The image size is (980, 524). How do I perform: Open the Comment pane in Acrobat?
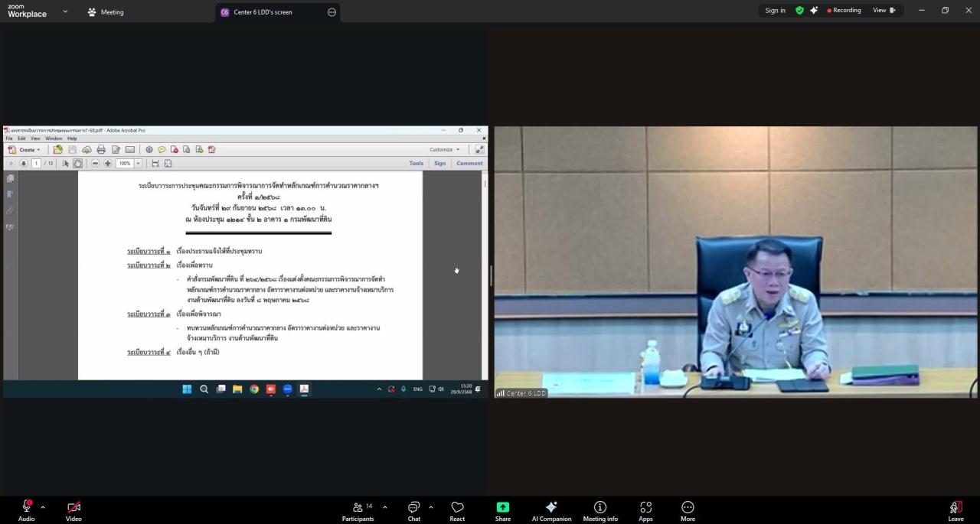pos(469,163)
